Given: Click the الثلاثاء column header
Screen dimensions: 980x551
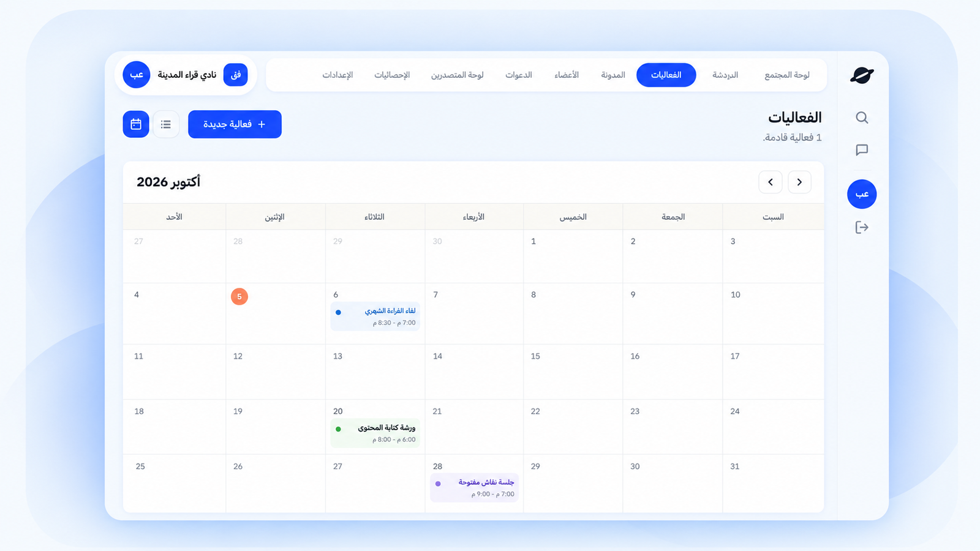Looking at the screenshot, I should coord(375,217).
